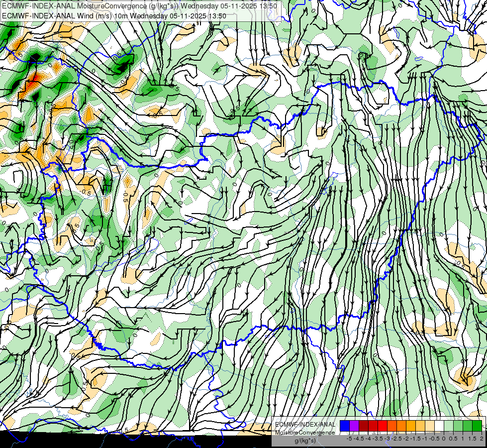Image resolution: width=487 pixels, height=448 pixels.
Task: Click the -1.5 tick label in the legend
Action: 415,439
